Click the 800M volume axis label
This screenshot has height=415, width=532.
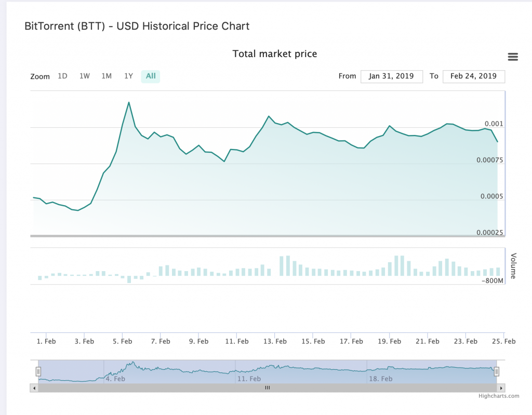493,281
